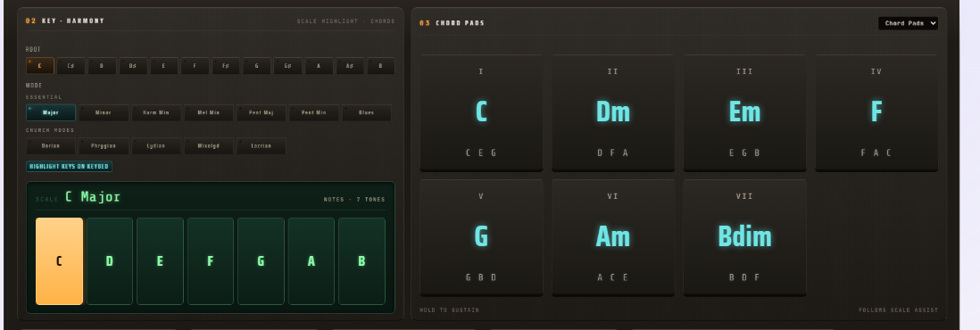Pick the Pent Min scale mode
Viewport: 980px width, 330px height.
point(314,112)
